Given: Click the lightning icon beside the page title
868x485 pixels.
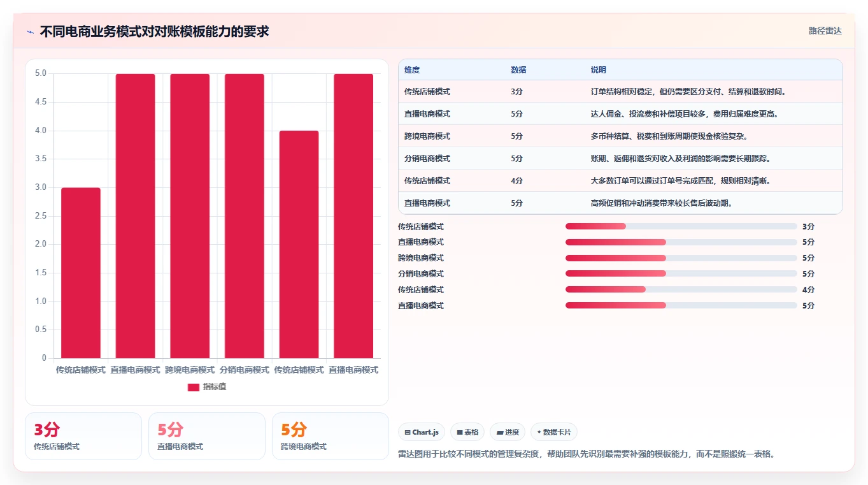Looking at the screenshot, I should [31, 31].
